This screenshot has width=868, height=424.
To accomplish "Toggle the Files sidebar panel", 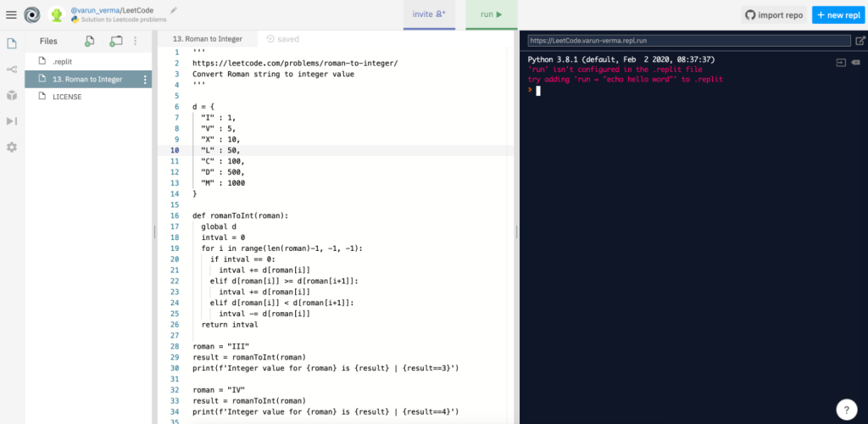I will (x=12, y=43).
